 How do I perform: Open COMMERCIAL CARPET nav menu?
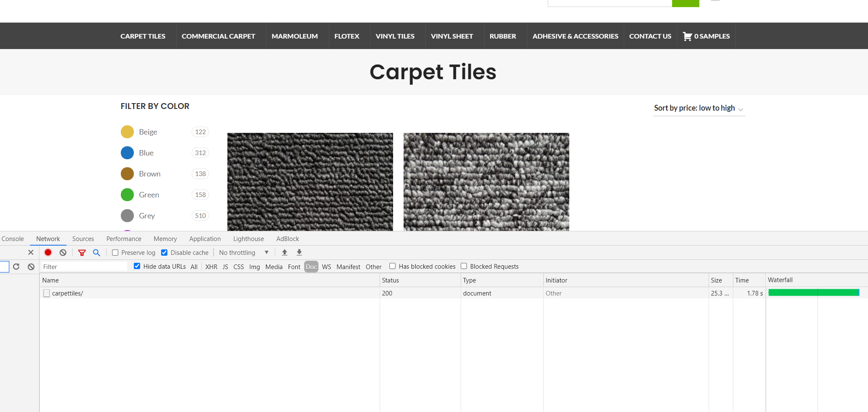pyautogui.click(x=218, y=36)
